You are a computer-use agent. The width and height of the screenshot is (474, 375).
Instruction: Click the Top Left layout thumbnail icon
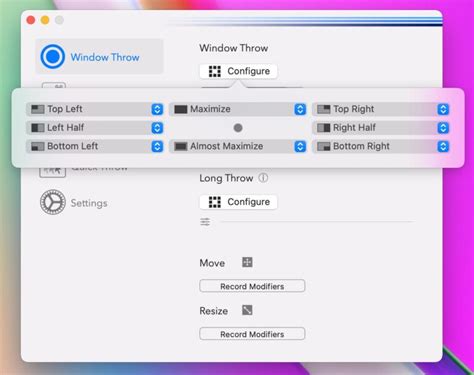point(38,109)
